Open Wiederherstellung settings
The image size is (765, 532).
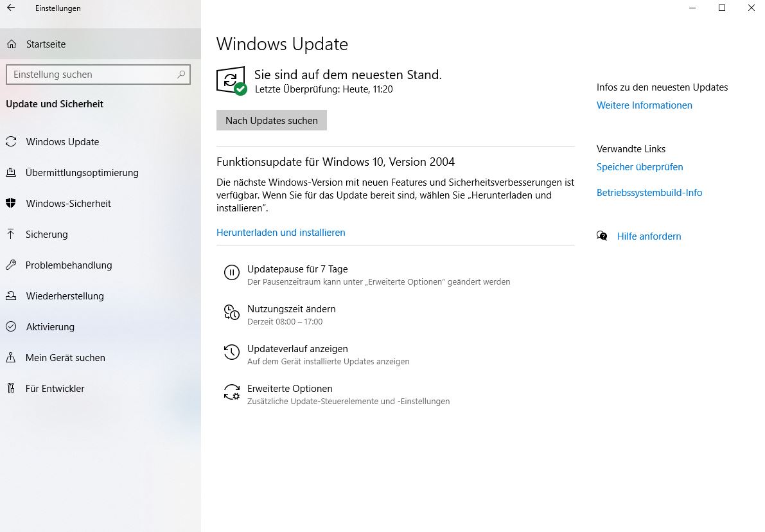(100, 296)
